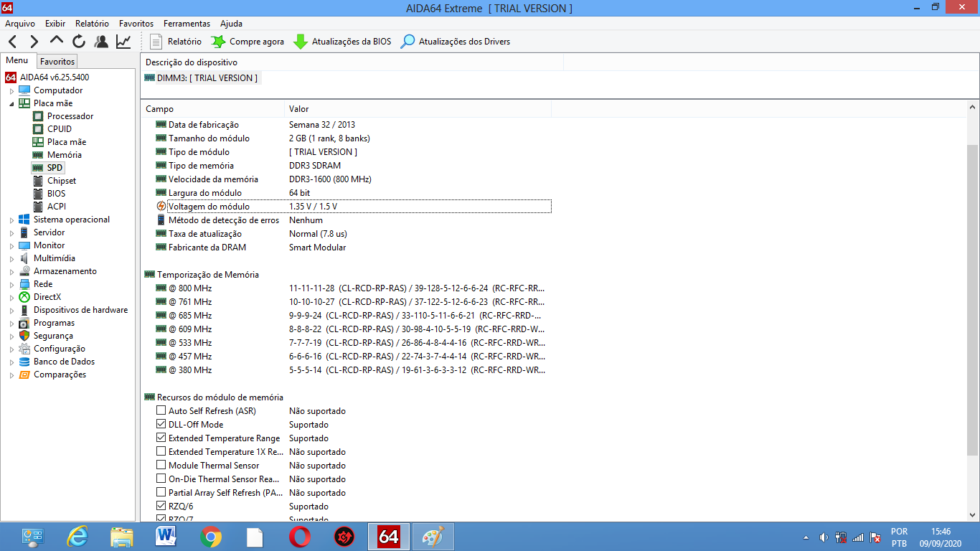Click the Programas icon in tree
Screen dimensions: 980x551
click(x=24, y=323)
